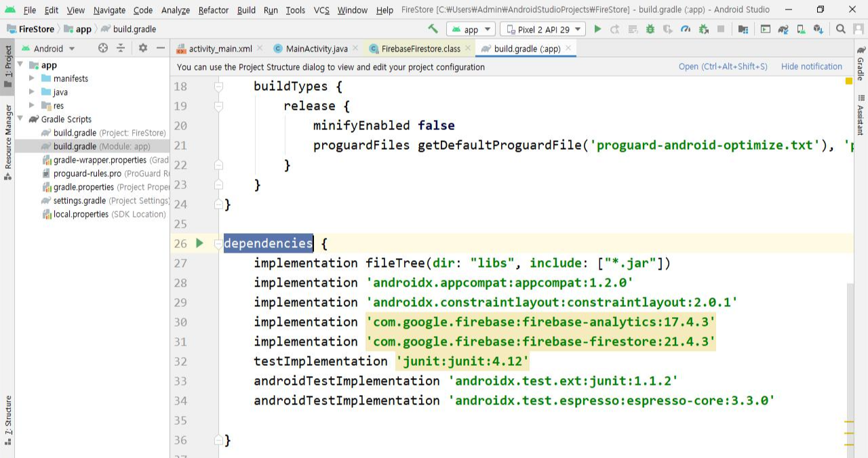Fold the buildTypes block on line 18
868x458 pixels.
(x=218, y=87)
